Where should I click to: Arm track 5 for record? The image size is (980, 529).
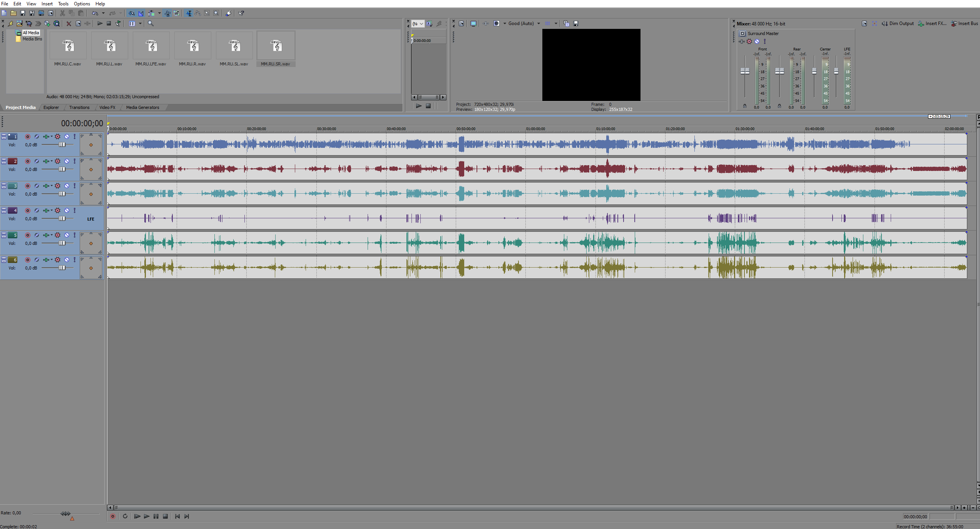click(28, 235)
